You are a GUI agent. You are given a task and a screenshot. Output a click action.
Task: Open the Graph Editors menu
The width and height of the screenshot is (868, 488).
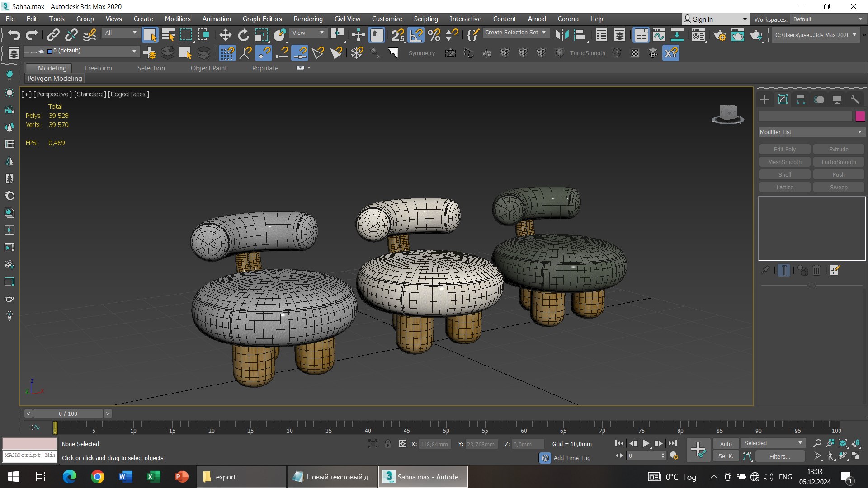point(262,19)
